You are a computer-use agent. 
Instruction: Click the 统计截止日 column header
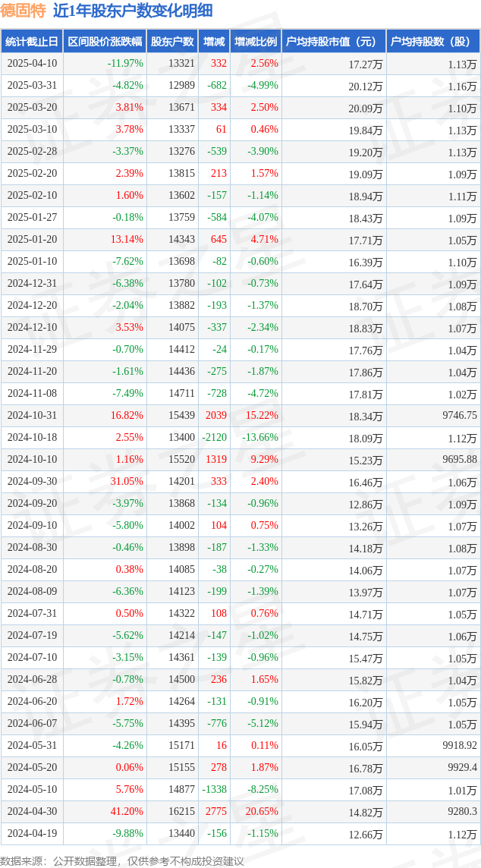click(32, 42)
